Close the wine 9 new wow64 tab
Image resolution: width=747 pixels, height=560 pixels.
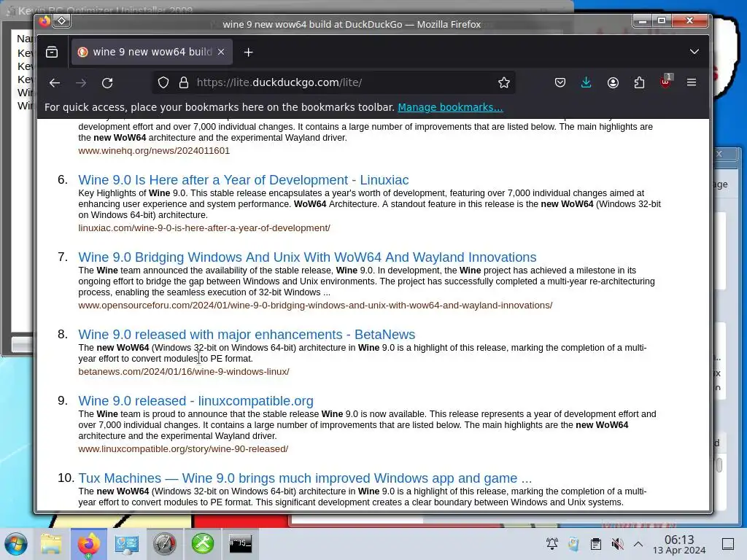[221, 52]
